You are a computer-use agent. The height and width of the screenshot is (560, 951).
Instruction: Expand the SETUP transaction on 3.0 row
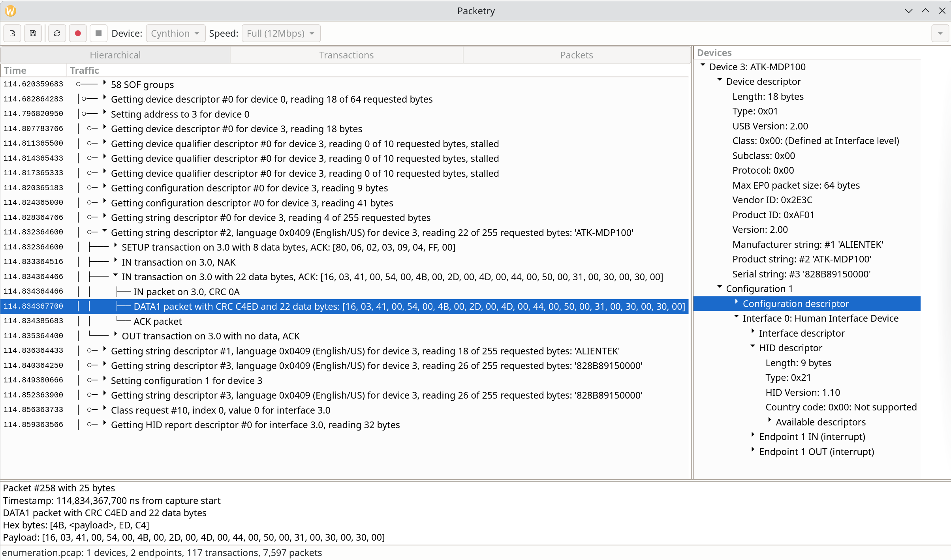pyautogui.click(x=115, y=245)
